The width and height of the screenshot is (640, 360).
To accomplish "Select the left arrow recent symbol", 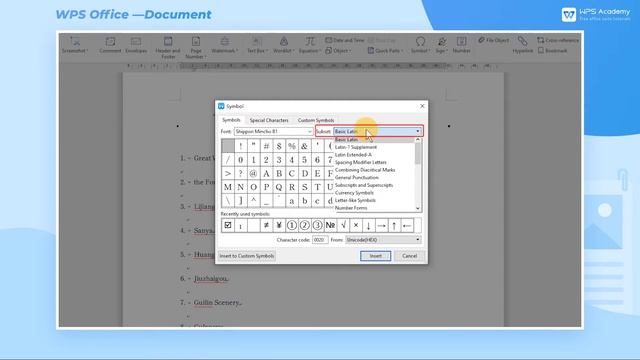I will tap(407, 225).
